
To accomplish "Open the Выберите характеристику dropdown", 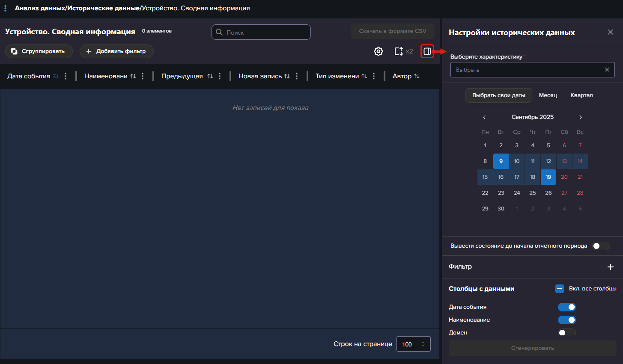I will click(x=527, y=70).
